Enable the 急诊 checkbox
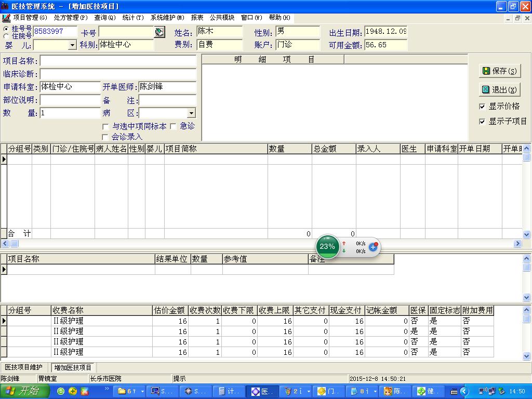The image size is (532, 399). [x=174, y=126]
